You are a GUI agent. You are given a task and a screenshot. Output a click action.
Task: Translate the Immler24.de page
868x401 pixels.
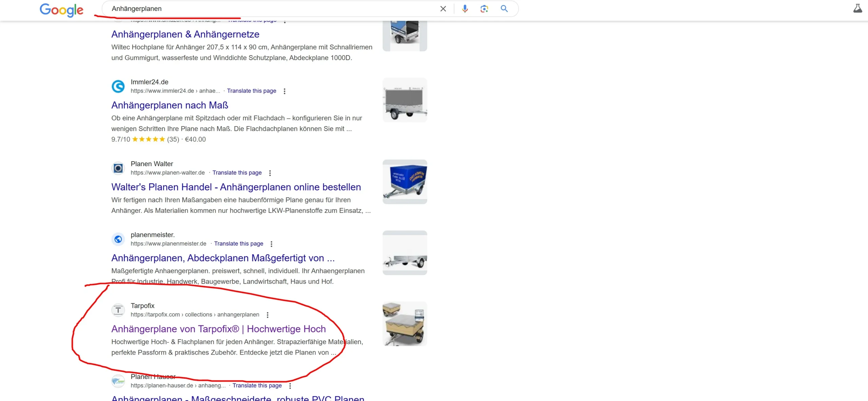click(x=251, y=91)
